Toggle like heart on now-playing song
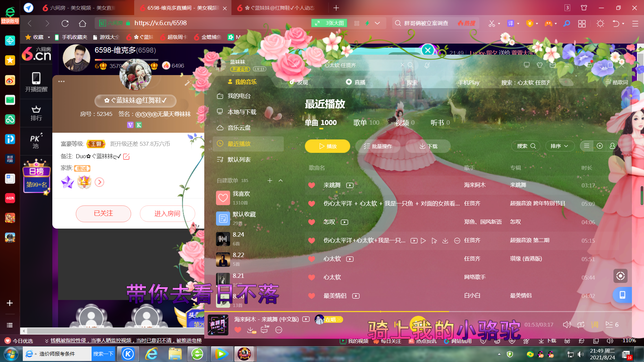 tap(238, 330)
